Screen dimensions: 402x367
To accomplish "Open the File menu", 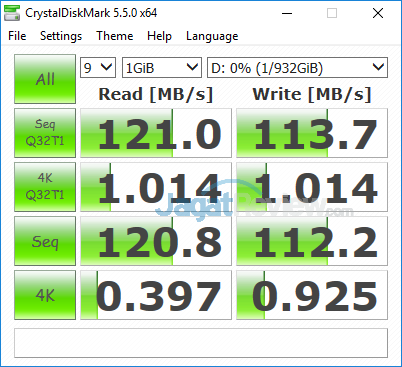I will (x=17, y=36).
